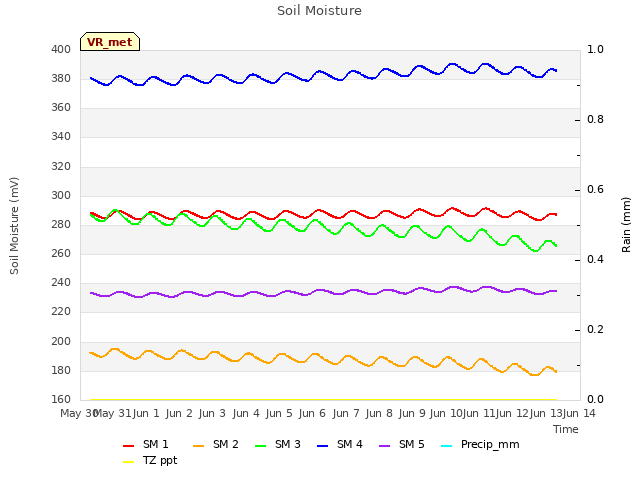Click the Jun 12 date label
Viewport: 640px width, 480px height.
512,413
